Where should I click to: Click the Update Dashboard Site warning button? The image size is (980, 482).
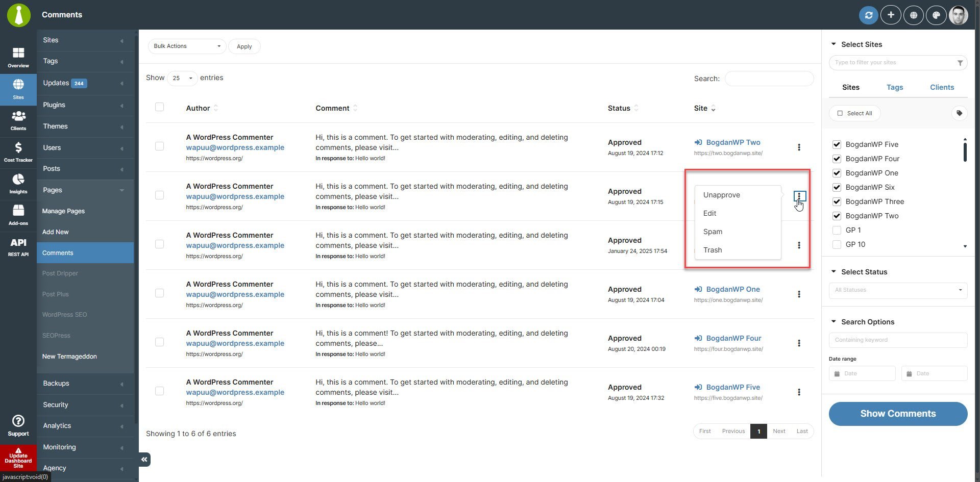(x=18, y=458)
